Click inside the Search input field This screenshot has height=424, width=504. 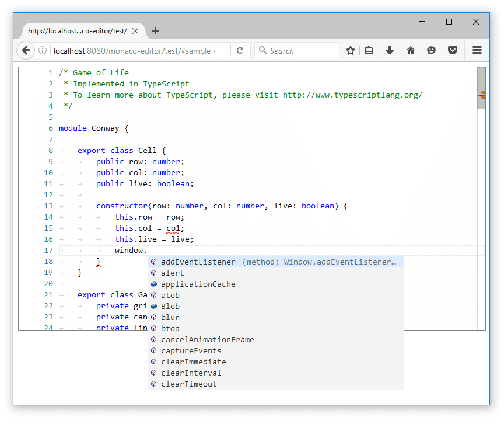297,50
